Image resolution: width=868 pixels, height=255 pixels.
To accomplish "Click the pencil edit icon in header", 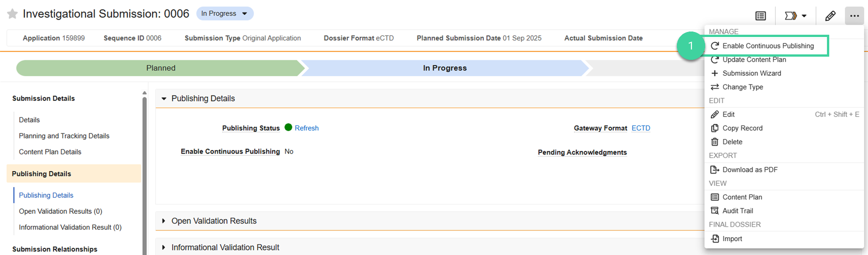I will [830, 16].
